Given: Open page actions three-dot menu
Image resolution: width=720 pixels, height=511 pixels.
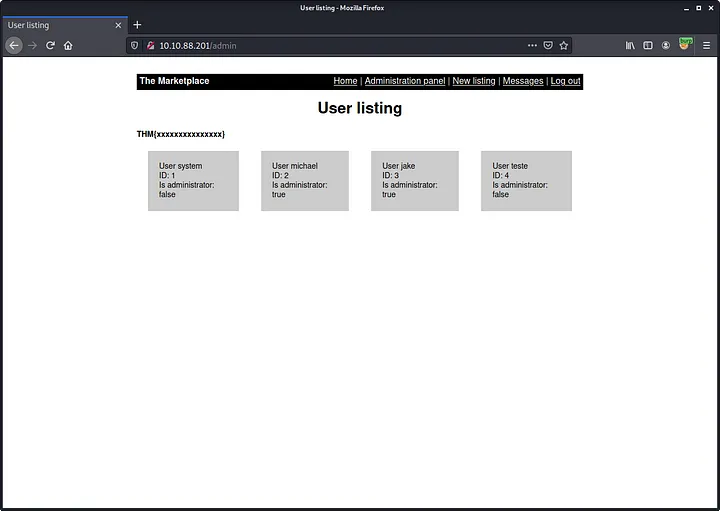Looking at the screenshot, I should click(532, 45).
